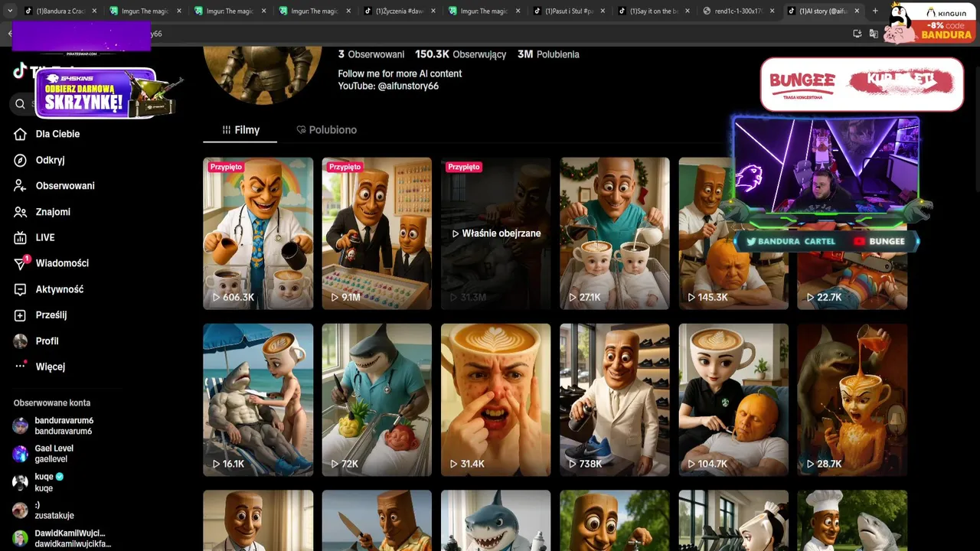This screenshot has width=980, height=551.
Task: Open the Gael Level followed account
Action: coord(43,454)
